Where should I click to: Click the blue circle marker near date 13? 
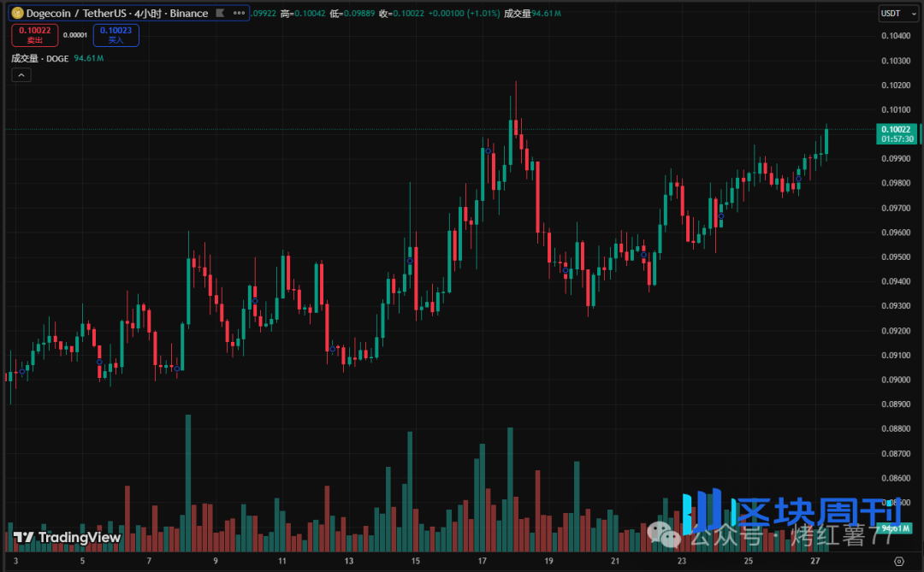332,348
